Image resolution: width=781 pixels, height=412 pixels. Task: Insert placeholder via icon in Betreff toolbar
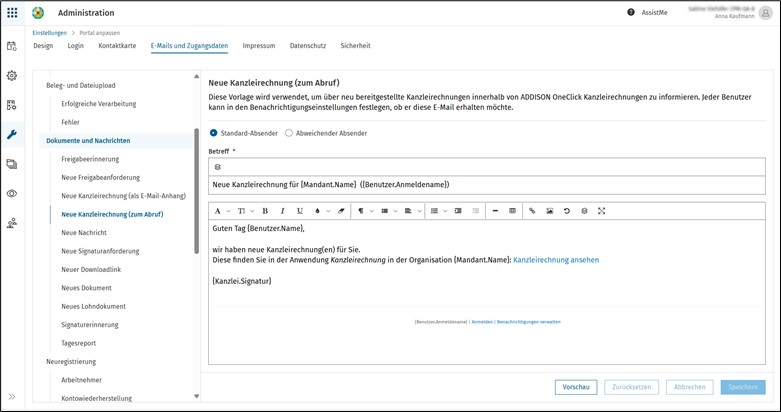pyautogui.click(x=218, y=167)
